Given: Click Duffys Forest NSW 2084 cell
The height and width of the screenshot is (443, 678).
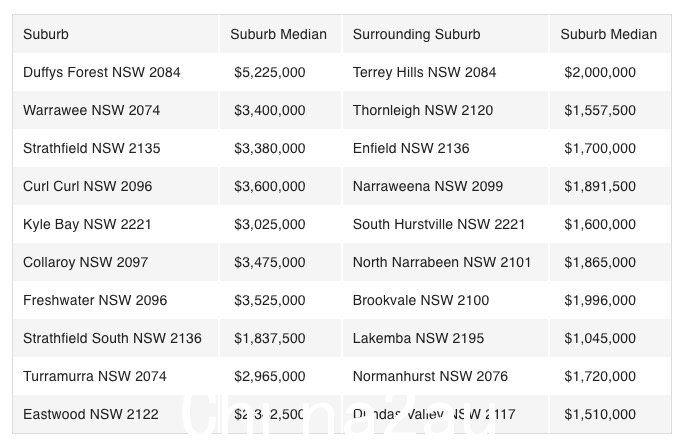Looking at the screenshot, I should pos(102,72).
